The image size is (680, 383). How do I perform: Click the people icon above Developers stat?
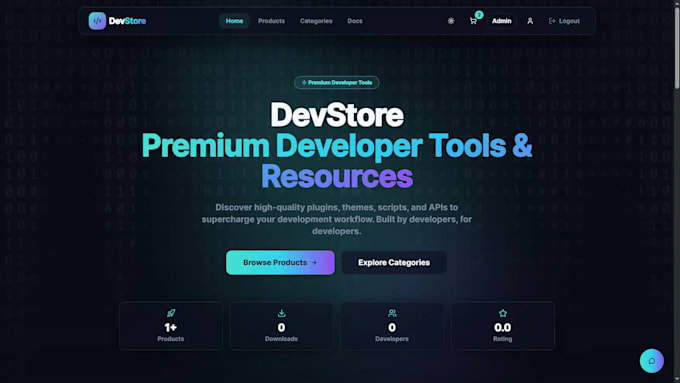click(x=392, y=313)
